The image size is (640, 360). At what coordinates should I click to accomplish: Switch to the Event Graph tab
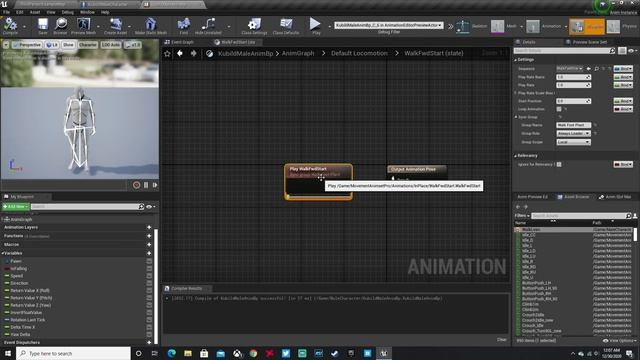pos(179,42)
